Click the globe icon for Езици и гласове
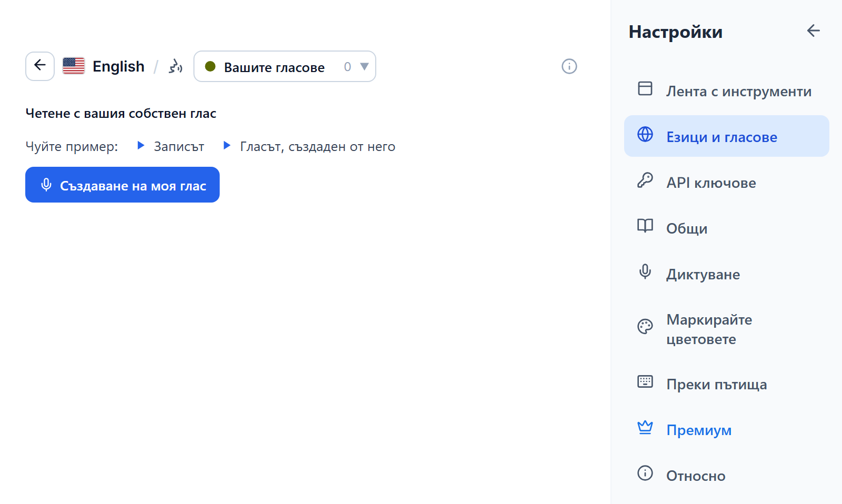This screenshot has height=504, width=842. pyautogui.click(x=645, y=134)
